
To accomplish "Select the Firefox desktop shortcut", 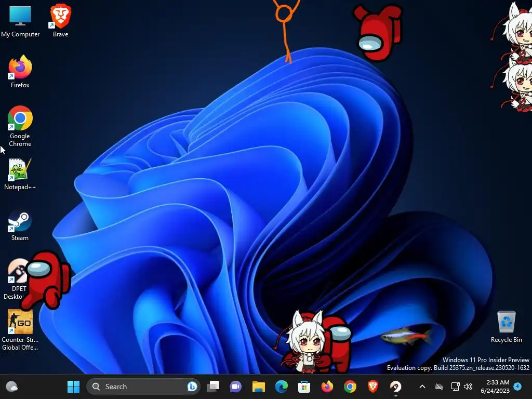I will point(20,72).
